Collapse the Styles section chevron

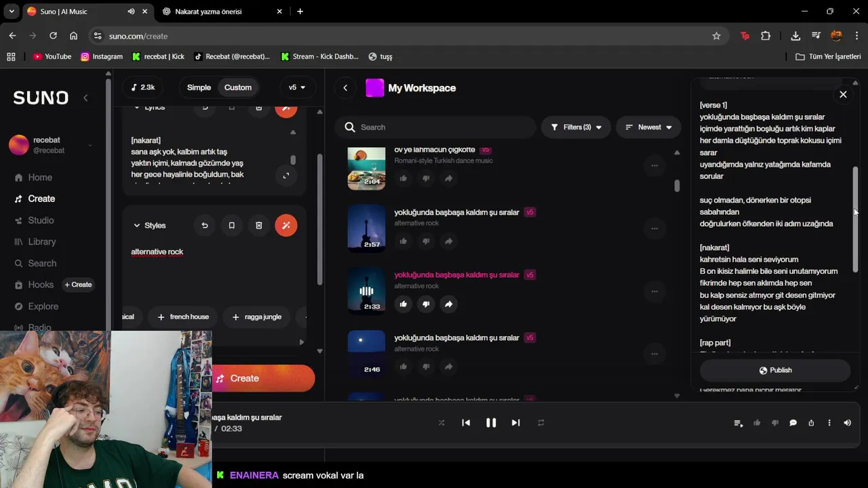(136, 226)
